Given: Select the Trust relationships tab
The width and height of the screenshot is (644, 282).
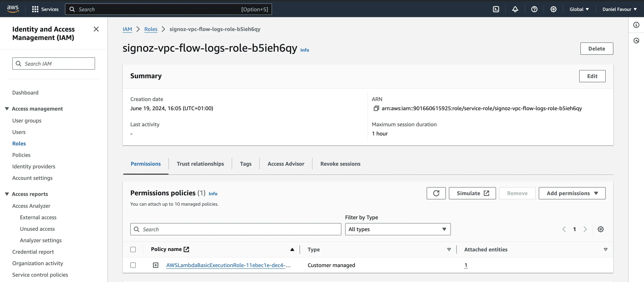Looking at the screenshot, I should point(200,164).
